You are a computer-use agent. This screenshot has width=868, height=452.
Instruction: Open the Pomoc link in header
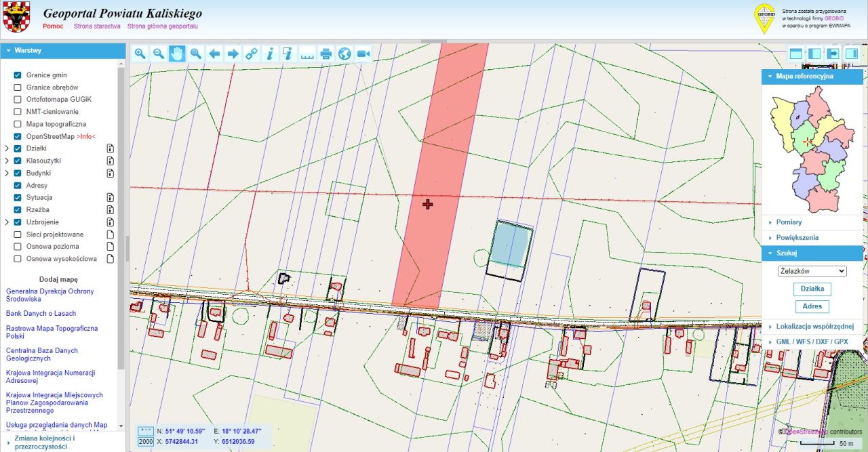tap(53, 26)
